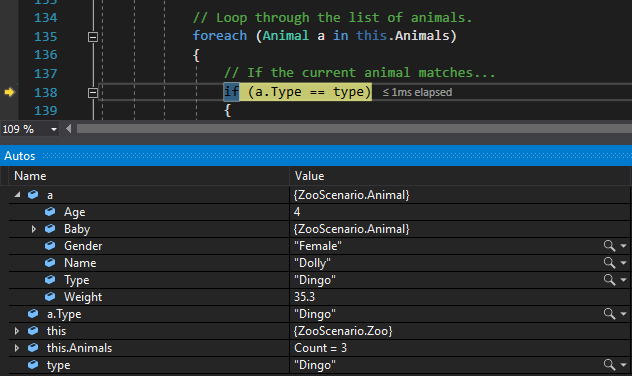Screen dimensions: 632x376
Task: Select the Age value 4
Action: (x=297, y=212)
